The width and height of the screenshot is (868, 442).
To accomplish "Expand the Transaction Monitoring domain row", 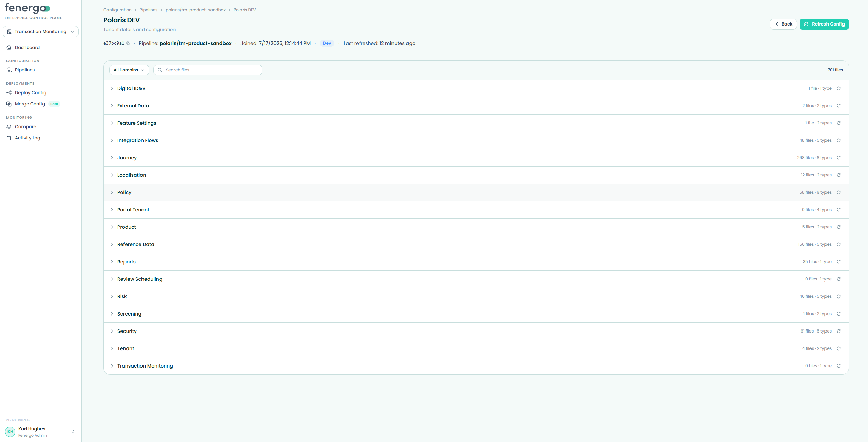I will [112, 366].
